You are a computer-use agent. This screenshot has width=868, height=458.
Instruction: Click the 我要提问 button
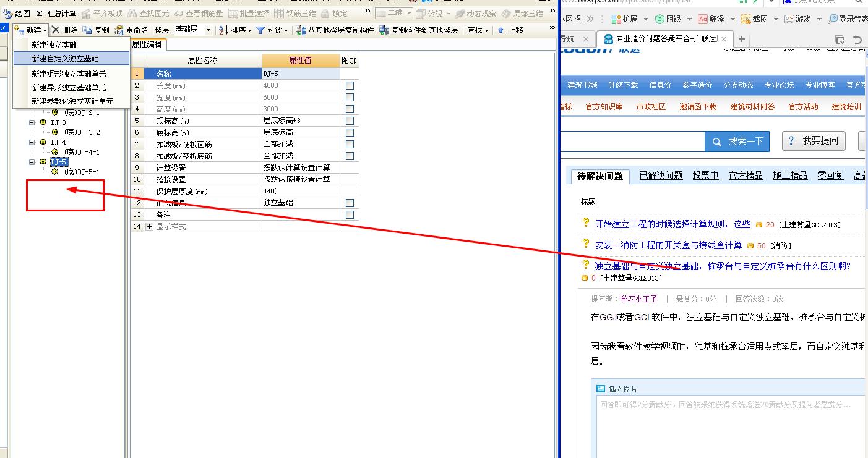(x=814, y=141)
